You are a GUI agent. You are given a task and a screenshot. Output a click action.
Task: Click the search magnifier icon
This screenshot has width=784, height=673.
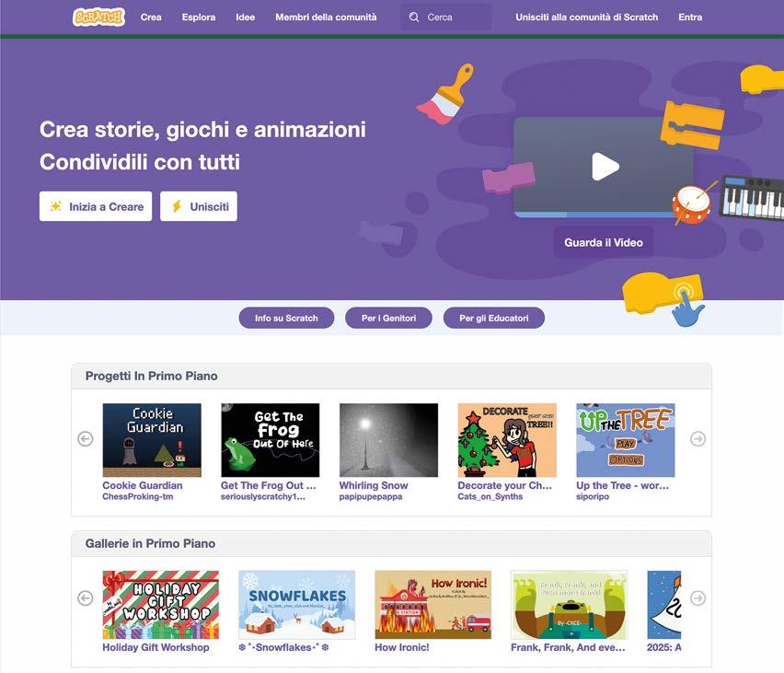click(x=413, y=17)
